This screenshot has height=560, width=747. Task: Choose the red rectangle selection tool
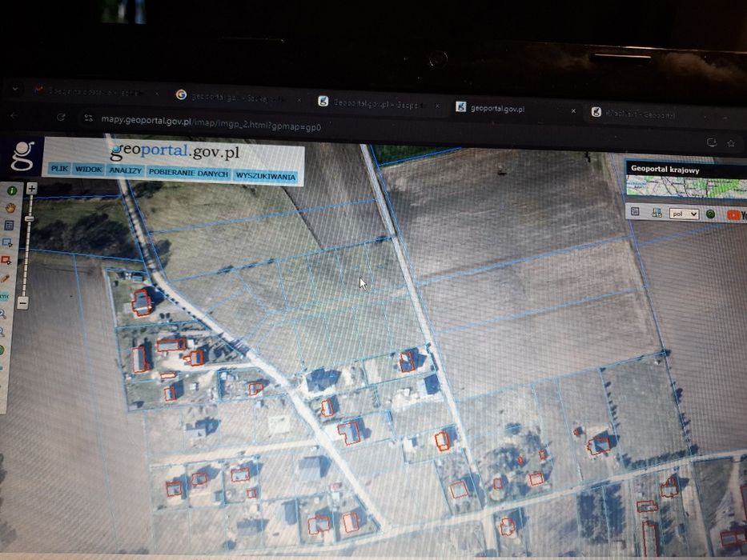[6, 261]
